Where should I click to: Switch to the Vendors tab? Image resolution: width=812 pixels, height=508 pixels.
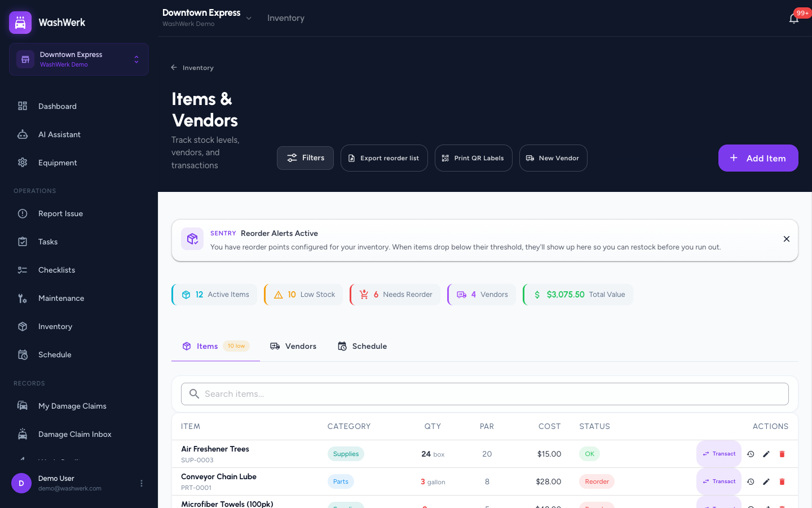tap(293, 346)
